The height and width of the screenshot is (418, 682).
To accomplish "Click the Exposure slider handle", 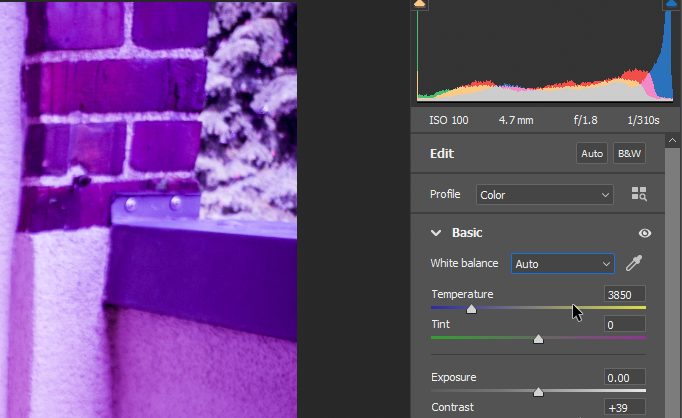I will pos(538,392).
